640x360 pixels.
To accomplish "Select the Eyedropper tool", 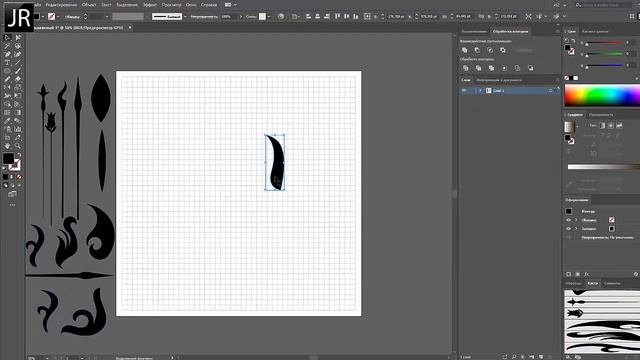I will click(7, 121).
